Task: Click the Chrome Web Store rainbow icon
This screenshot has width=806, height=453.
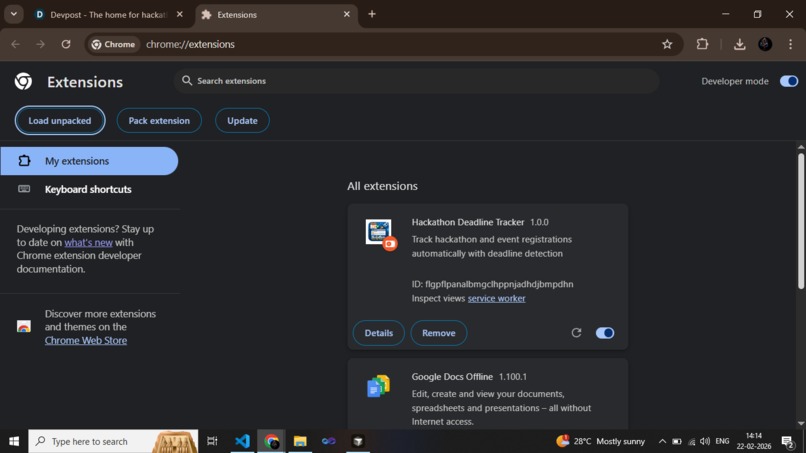Action: [24, 327]
